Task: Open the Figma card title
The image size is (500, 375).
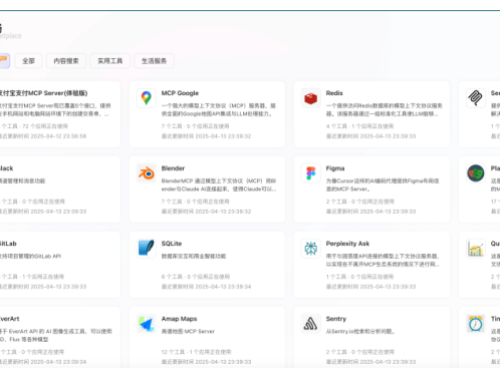Action: (x=335, y=168)
